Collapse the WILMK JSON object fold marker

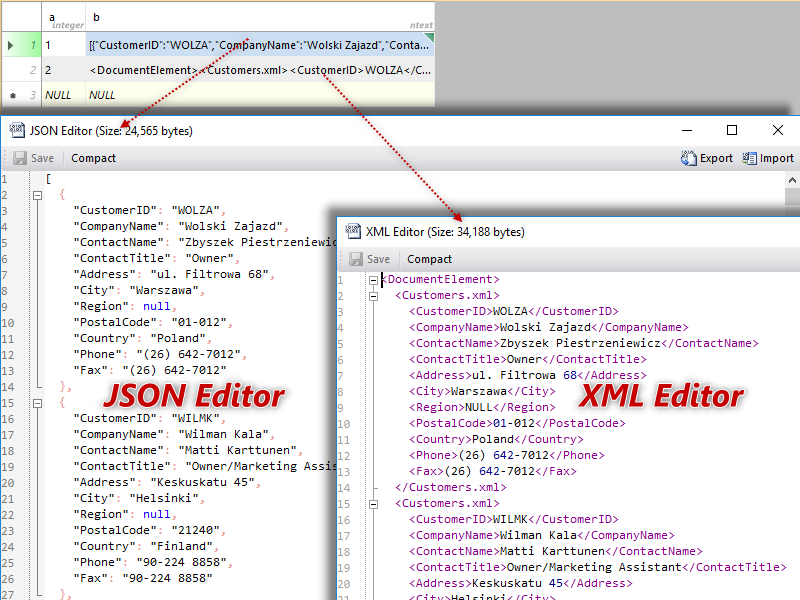click(x=37, y=403)
